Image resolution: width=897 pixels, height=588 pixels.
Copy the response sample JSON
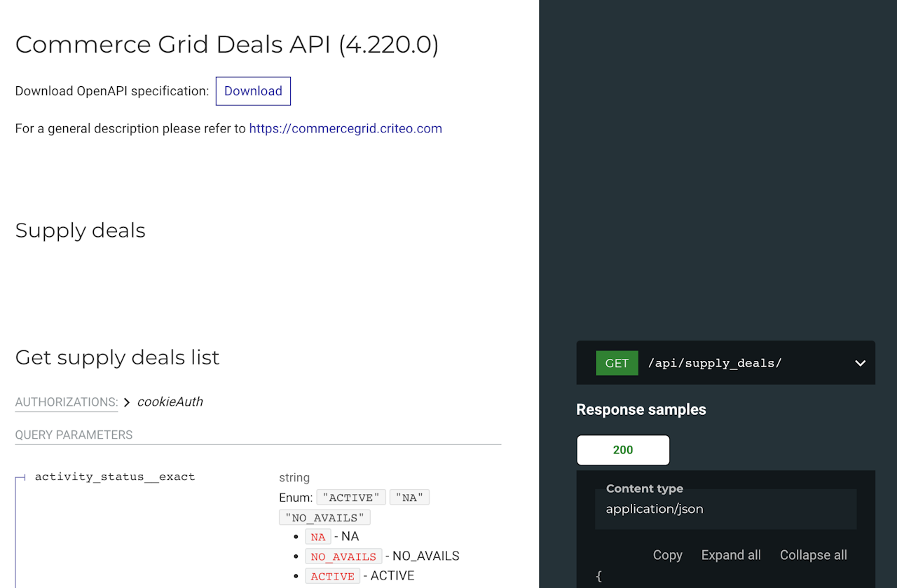[667, 555]
